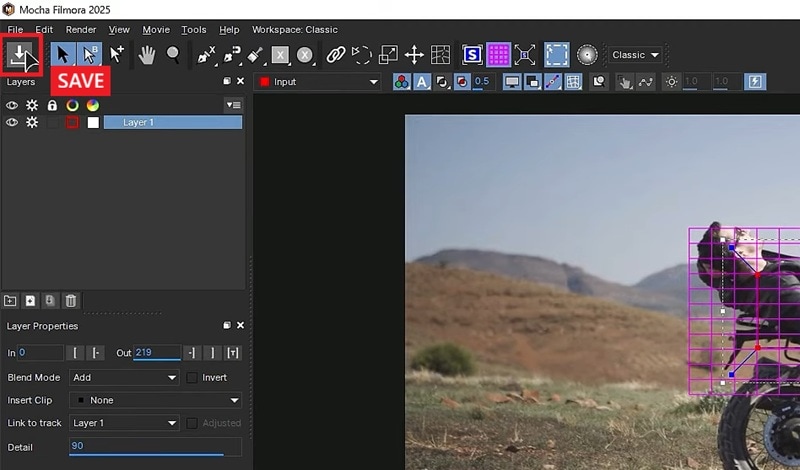Click the monitor overlays icon

(512, 82)
